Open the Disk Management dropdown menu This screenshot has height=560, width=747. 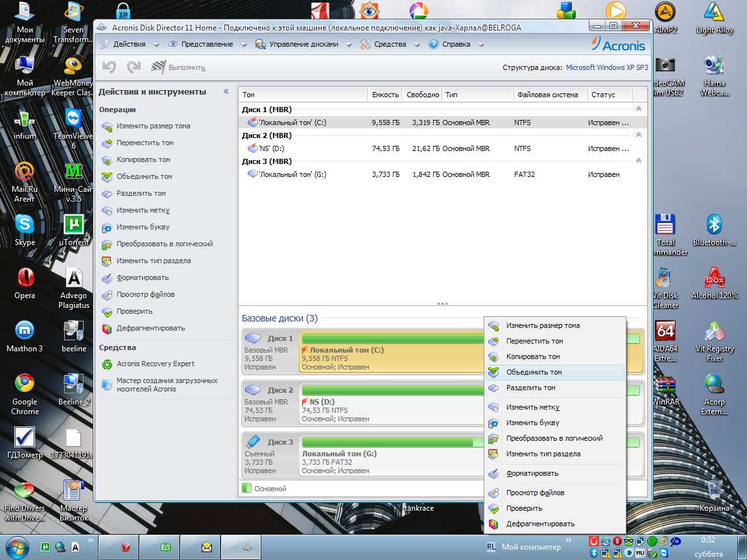point(304,44)
